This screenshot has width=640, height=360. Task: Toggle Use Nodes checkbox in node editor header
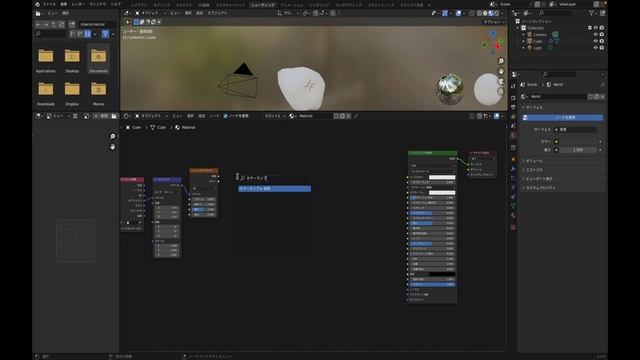tap(225, 116)
